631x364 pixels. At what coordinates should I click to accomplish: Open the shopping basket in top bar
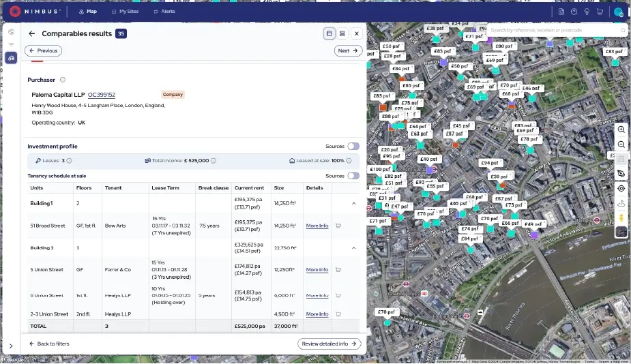(600, 12)
